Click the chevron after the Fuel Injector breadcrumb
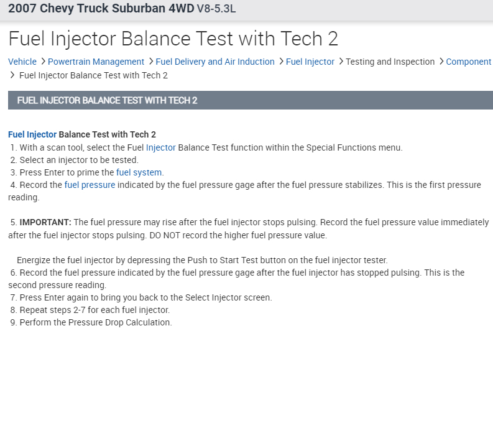Image resolution: width=493 pixels, height=448 pixels. click(x=341, y=62)
